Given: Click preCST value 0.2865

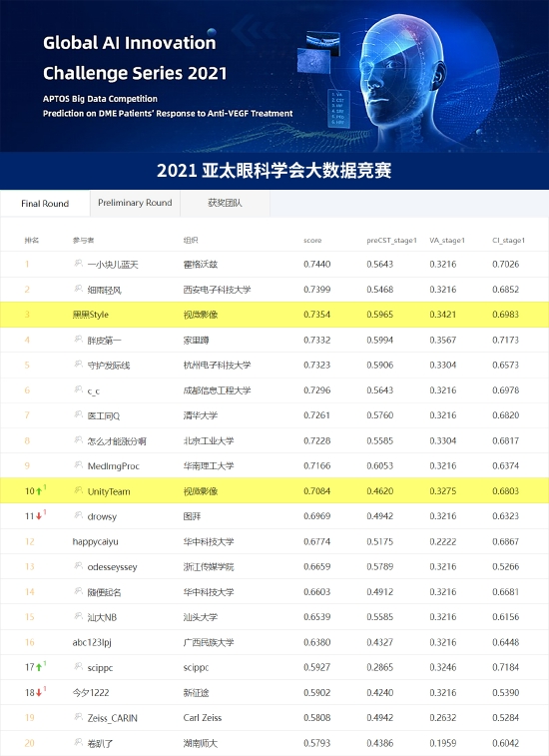Looking at the screenshot, I should pos(380,667).
